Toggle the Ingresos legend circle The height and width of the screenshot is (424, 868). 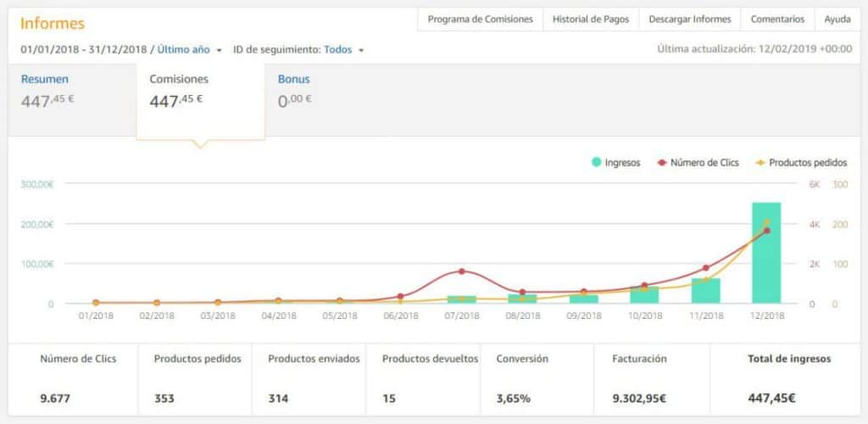596,163
